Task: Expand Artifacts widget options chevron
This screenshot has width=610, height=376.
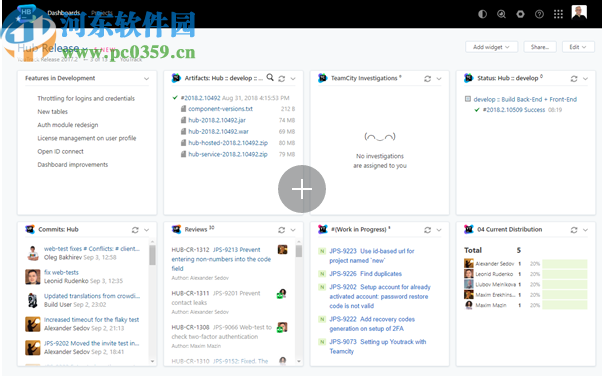Action: pyautogui.click(x=293, y=79)
